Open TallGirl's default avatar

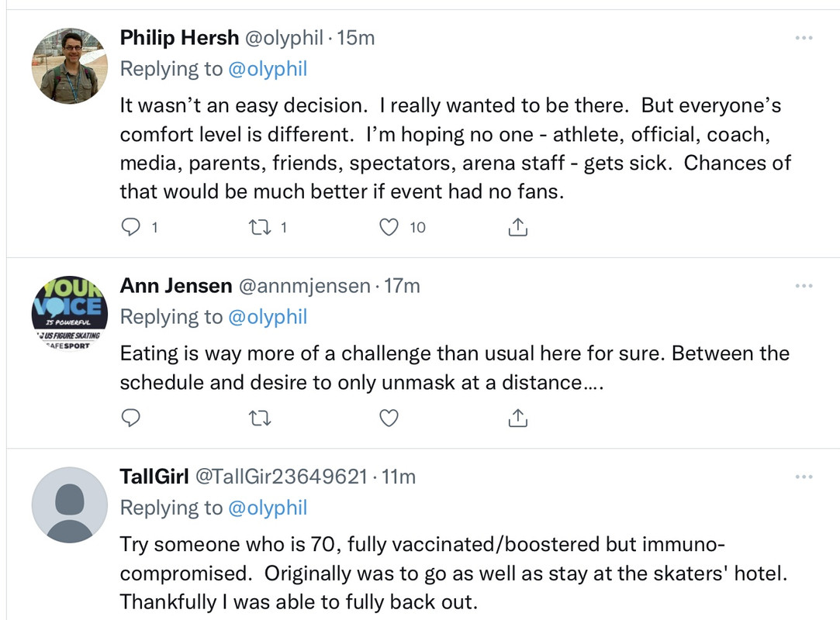[x=70, y=505]
